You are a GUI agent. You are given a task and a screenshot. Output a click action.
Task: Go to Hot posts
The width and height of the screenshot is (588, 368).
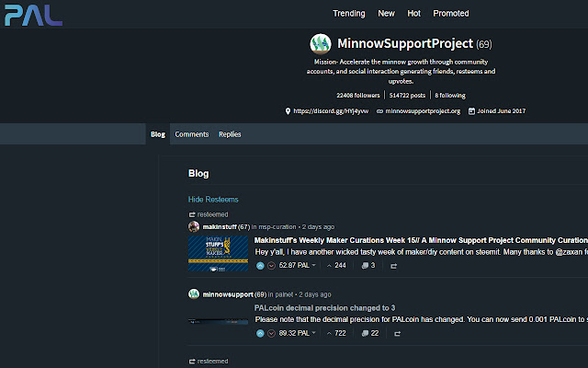(413, 14)
